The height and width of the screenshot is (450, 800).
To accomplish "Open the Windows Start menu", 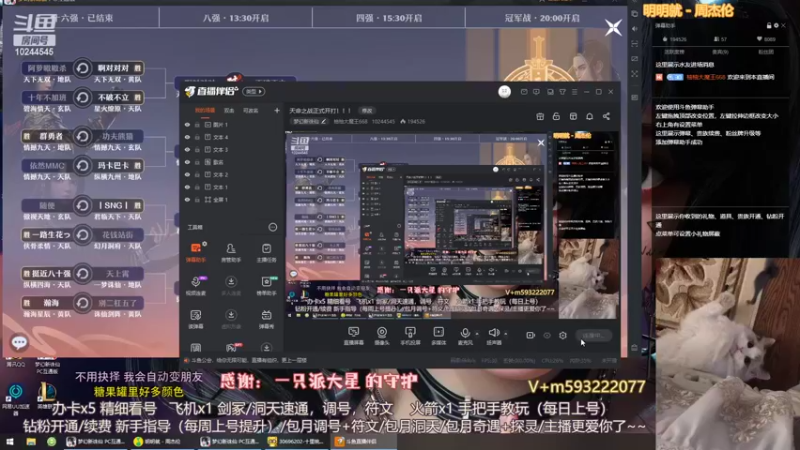I will [10, 441].
